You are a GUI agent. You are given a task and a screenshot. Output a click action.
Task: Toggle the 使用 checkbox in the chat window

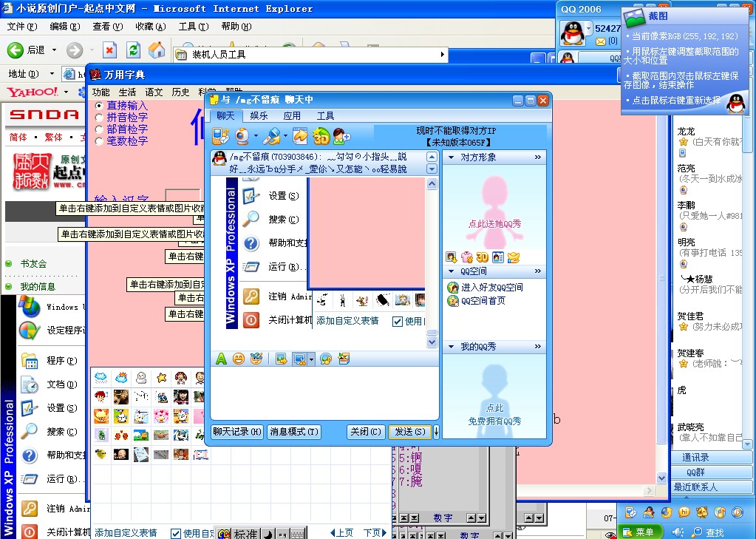[x=398, y=322]
